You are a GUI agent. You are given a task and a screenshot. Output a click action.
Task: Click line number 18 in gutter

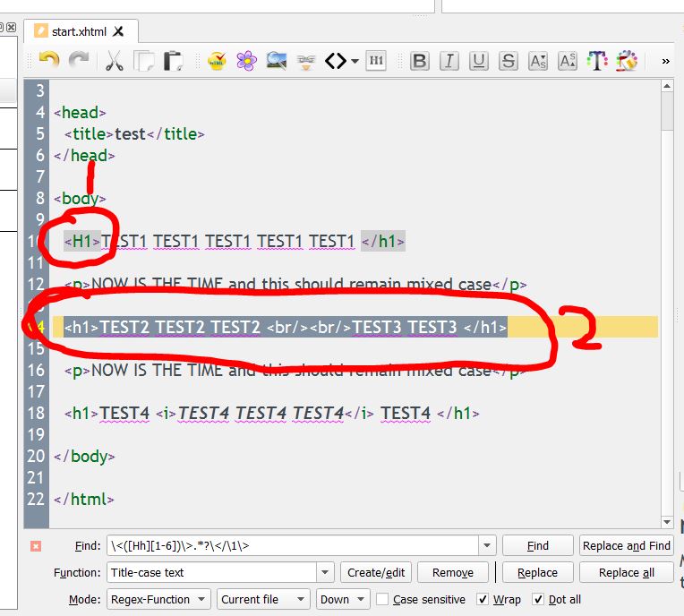(x=36, y=413)
